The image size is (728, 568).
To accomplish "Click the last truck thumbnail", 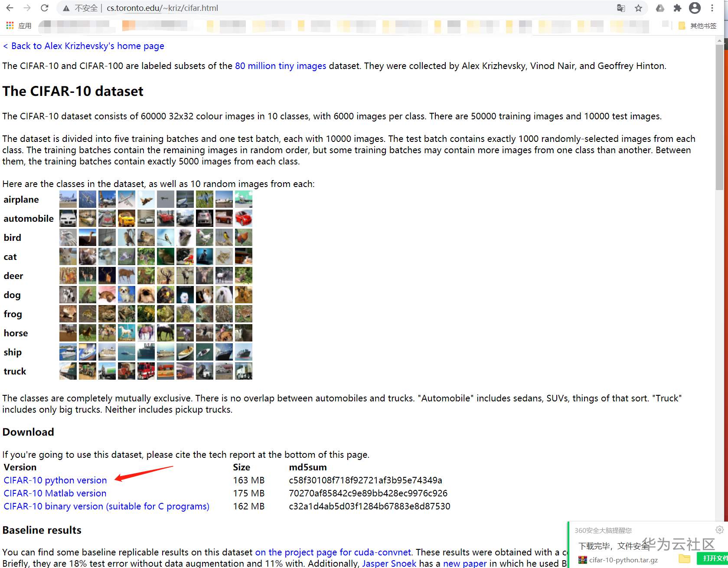I will click(x=244, y=371).
